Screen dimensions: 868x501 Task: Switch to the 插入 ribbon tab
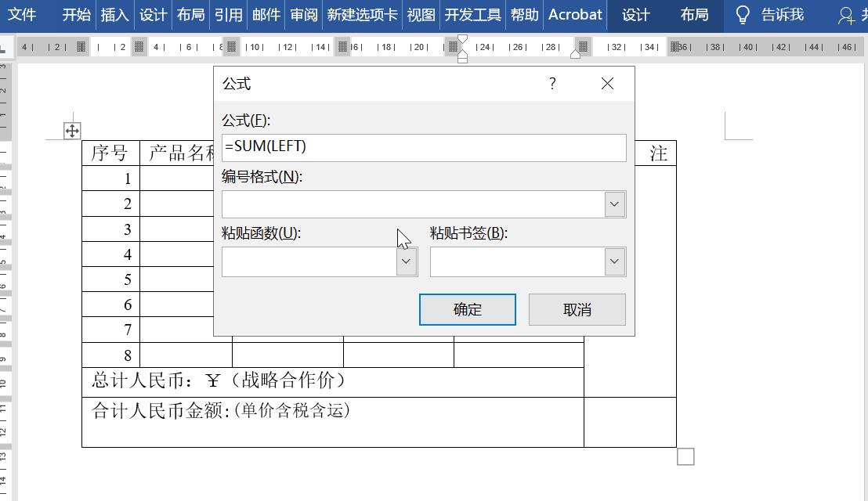pyautogui.click(x=114, y=15)
